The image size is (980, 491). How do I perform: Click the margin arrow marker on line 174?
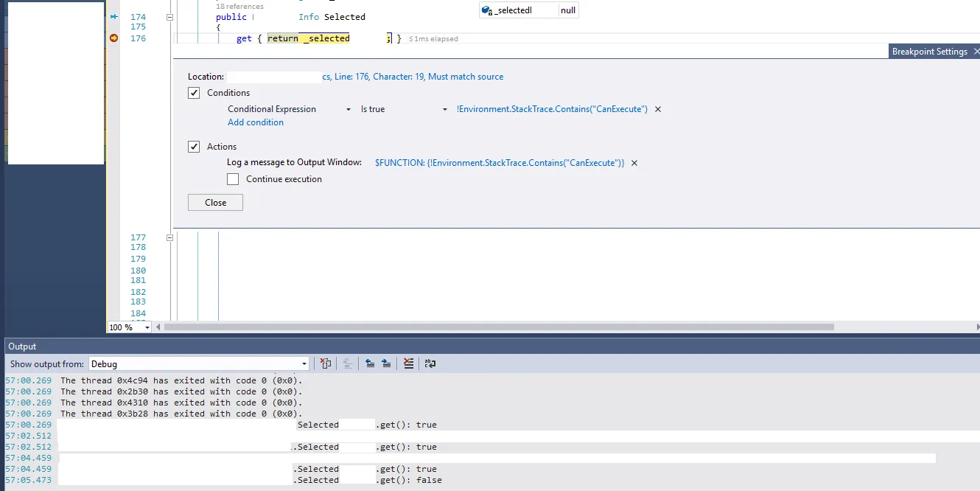(x=113, y=16)
